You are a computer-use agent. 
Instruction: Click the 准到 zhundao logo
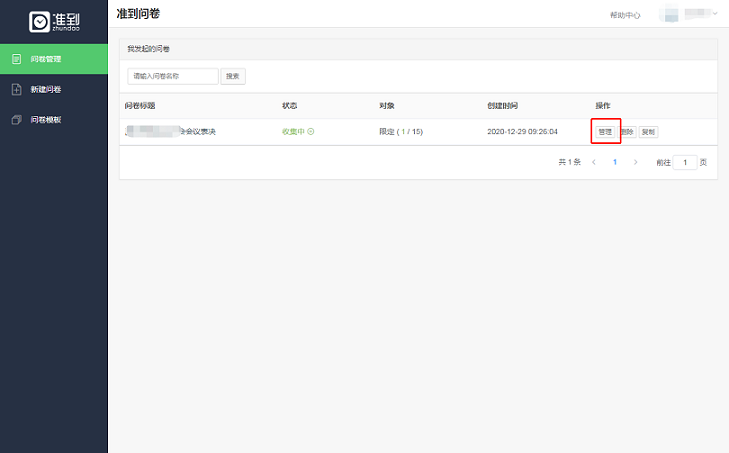53,21
